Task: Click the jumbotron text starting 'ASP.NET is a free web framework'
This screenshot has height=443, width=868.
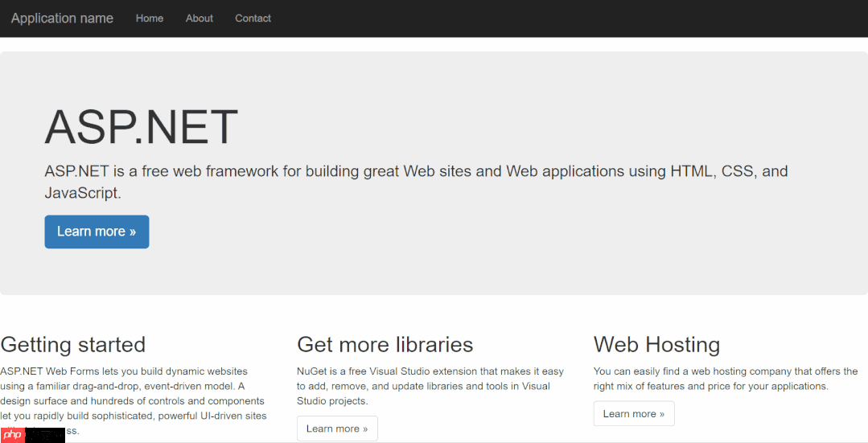Action: point(416,182)
